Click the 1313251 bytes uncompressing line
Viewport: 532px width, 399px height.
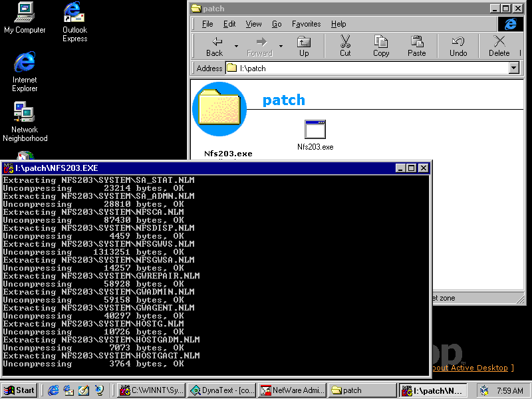tap(93, 252)
